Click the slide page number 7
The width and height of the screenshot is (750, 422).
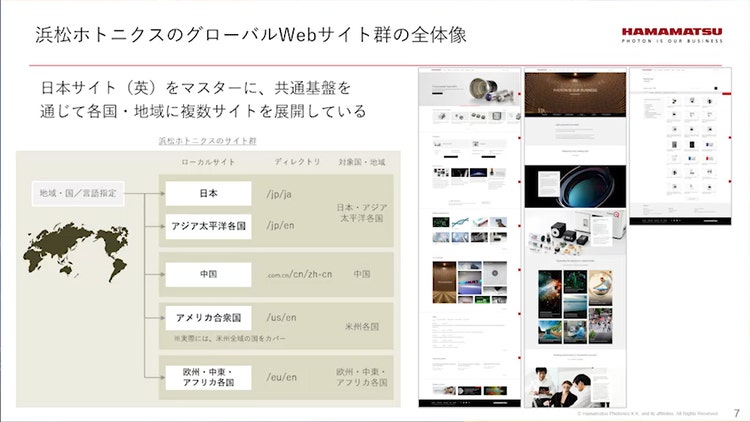[x=737, y=412]
